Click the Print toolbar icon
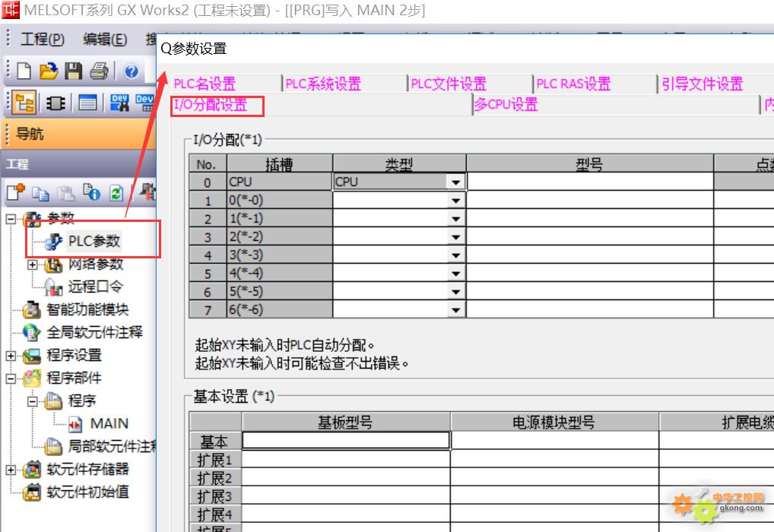 pos(99,71)
